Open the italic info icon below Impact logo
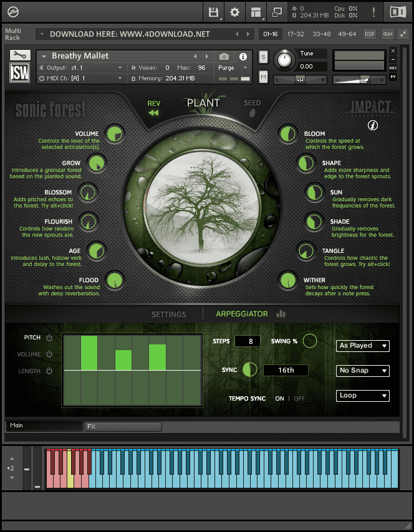414x532 pixels. 373,126
